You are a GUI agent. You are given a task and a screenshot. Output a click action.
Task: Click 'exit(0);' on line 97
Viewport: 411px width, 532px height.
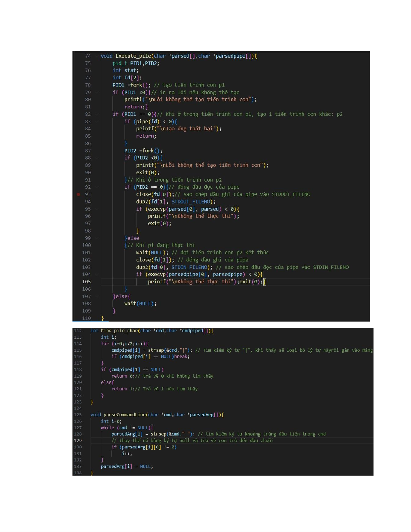[x=159, y=224]
